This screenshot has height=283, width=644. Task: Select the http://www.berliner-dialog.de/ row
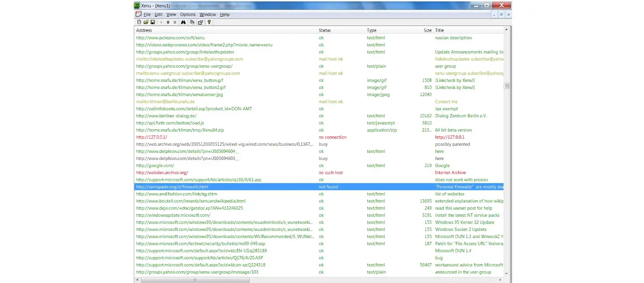[319, 116]
